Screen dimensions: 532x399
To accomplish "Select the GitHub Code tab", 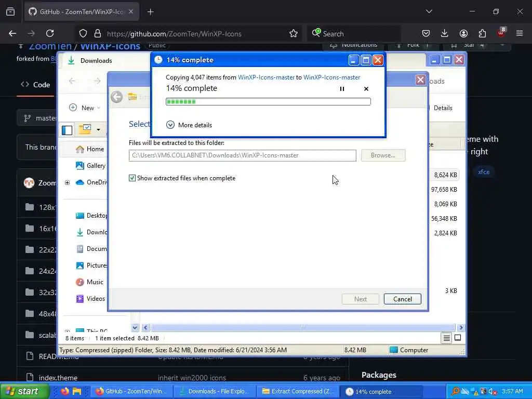I will [x=35, y=85].
